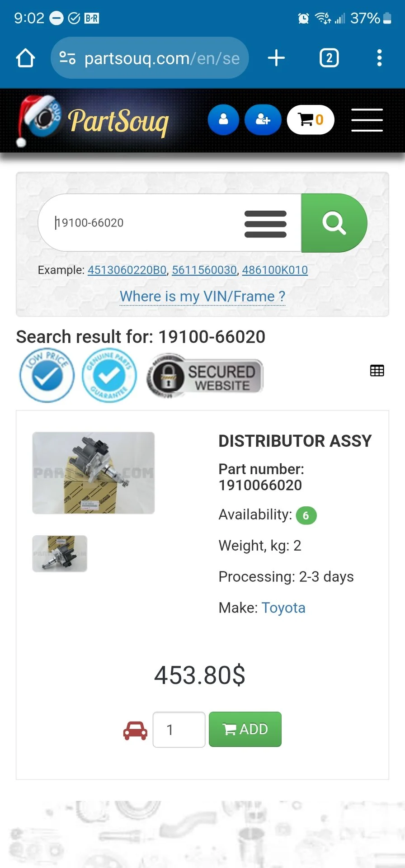This screenshot has height=868, width=405.
Task: Open example part 4513060220B0
Action: coord(127,270)
